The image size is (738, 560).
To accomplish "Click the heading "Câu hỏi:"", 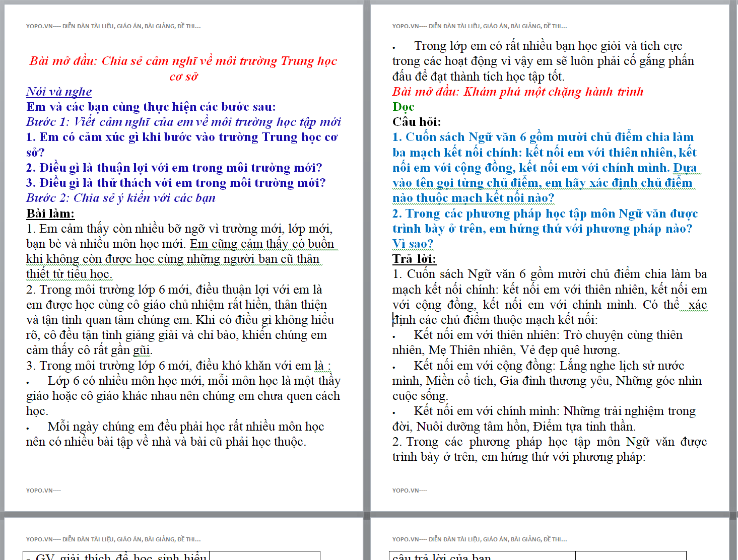I will [x=417, y=122].
